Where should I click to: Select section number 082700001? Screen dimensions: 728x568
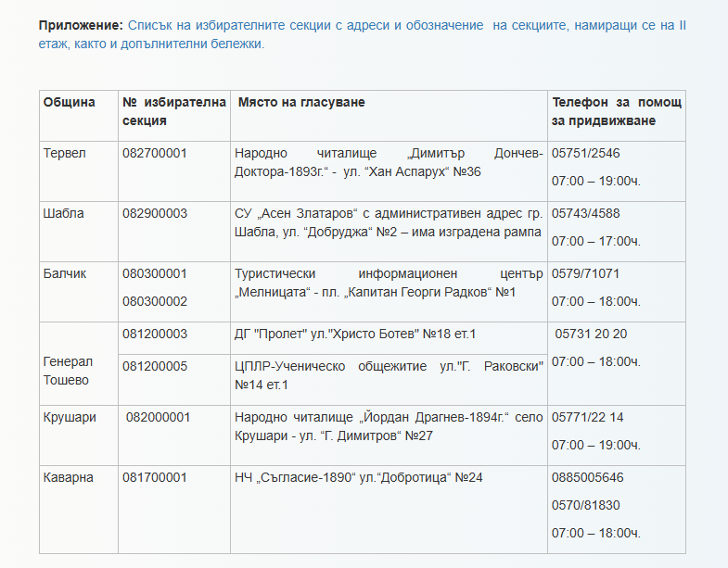point(155,154)
